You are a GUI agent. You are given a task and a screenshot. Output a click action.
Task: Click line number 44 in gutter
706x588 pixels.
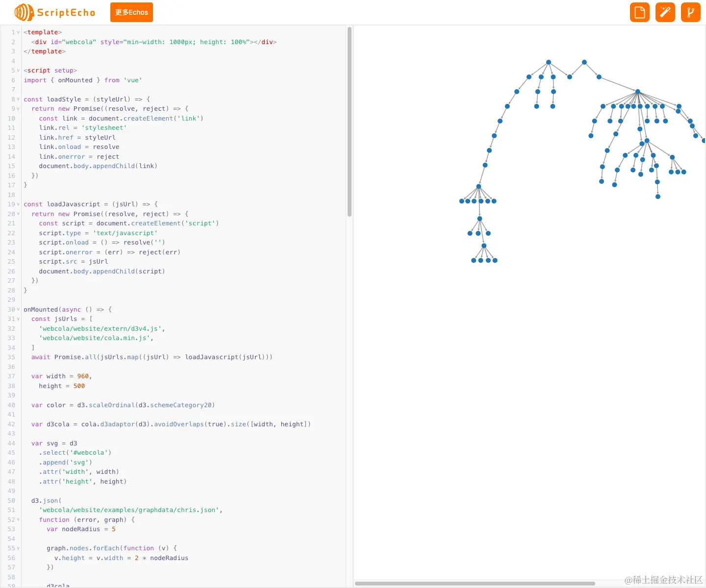click(11, 443)
